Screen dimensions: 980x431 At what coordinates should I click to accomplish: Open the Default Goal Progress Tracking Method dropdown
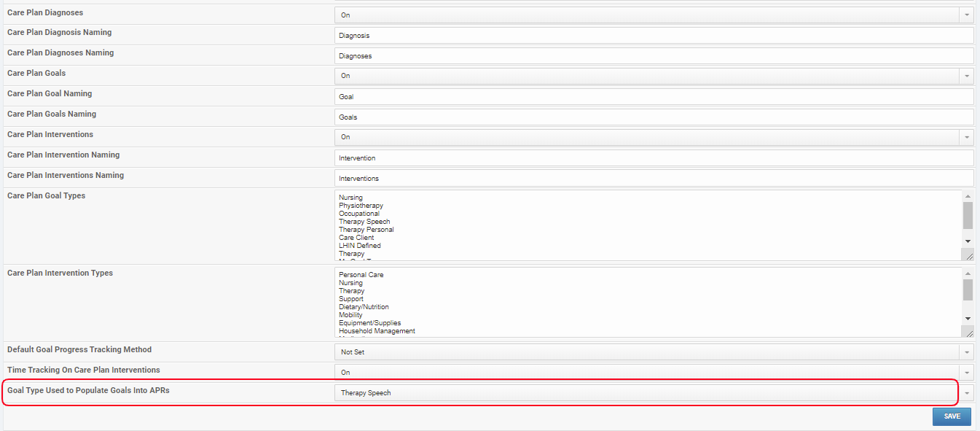click(x=967, y=352)
